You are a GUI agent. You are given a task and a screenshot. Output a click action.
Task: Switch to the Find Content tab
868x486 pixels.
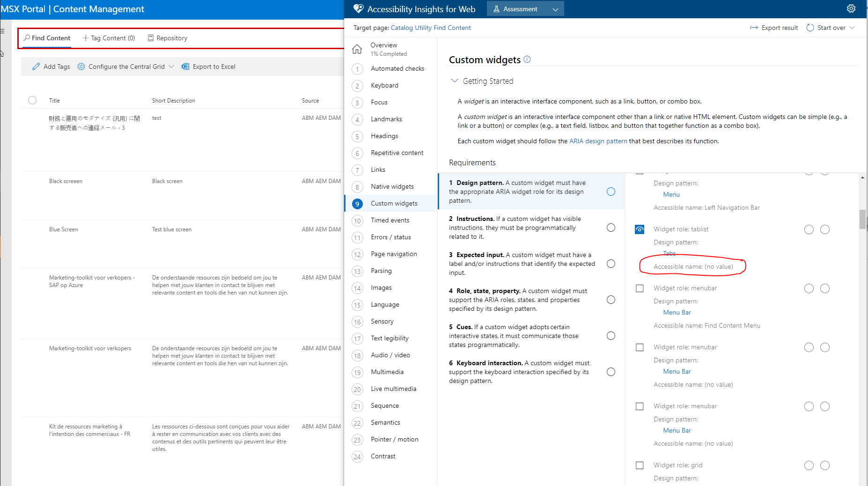[x=47, y=38]
